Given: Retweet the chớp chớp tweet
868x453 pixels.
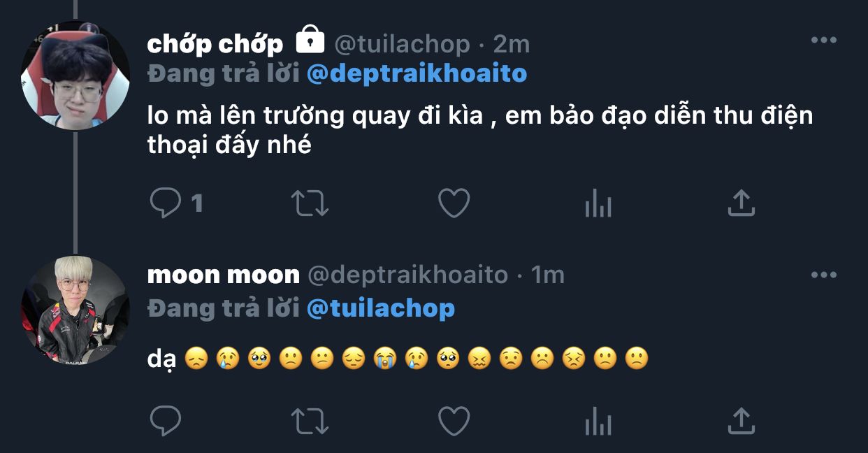Looking at the screenshot, I should 309,203.
